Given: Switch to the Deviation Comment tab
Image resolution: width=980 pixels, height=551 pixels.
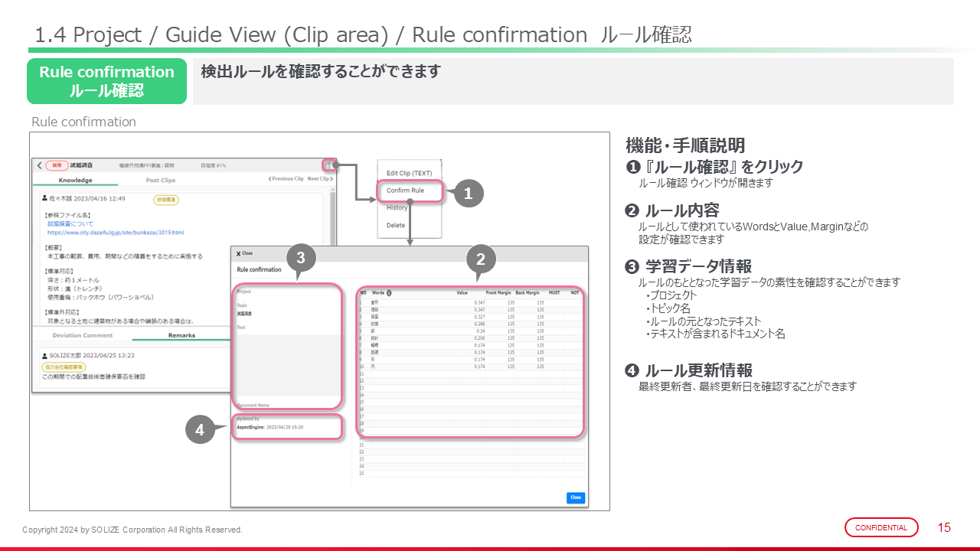Looking at the screenshot, I should [x=83, y=335].
